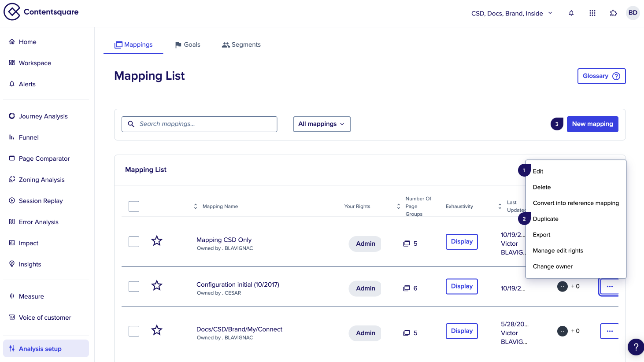This screenshot has width=644, height=362.
Task: Open Error Analysis from the sidebar
Action: [39, 222]
